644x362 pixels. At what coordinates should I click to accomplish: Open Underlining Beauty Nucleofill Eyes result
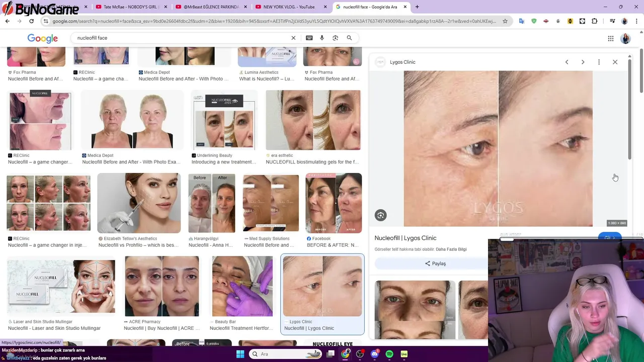(224, 120)
